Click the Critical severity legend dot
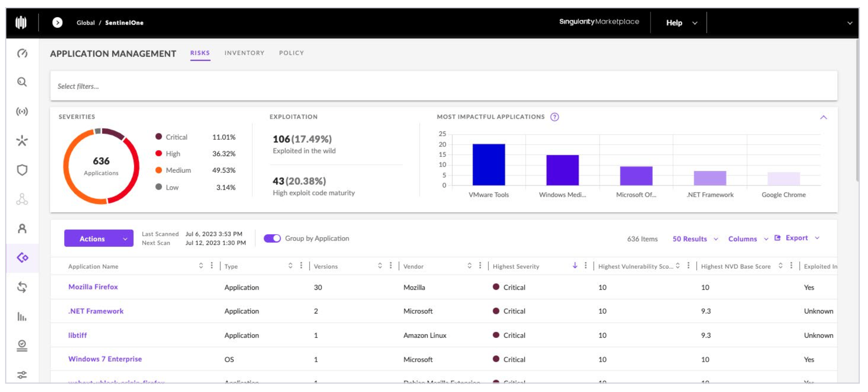 [158, 137]
